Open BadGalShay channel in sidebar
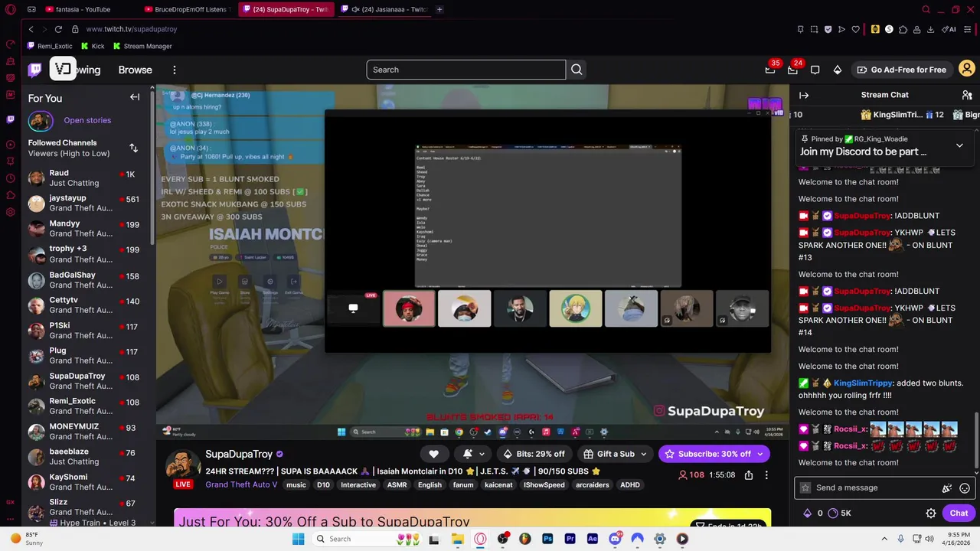 click(x=87, y=279)
